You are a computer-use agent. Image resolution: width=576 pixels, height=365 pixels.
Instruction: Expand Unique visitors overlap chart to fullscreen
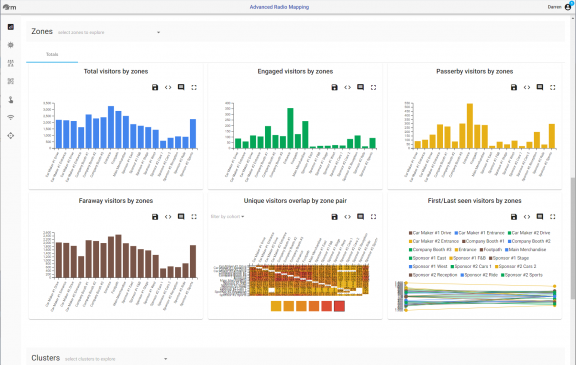[374, 217]
